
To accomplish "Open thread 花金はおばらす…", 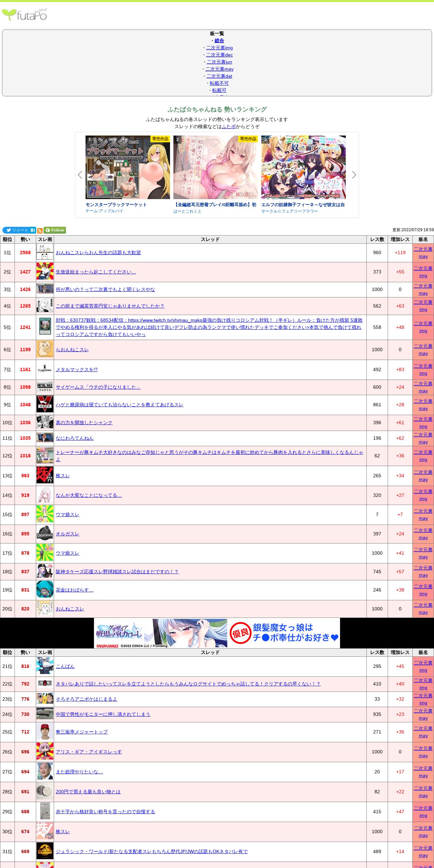I will [75, 590].
